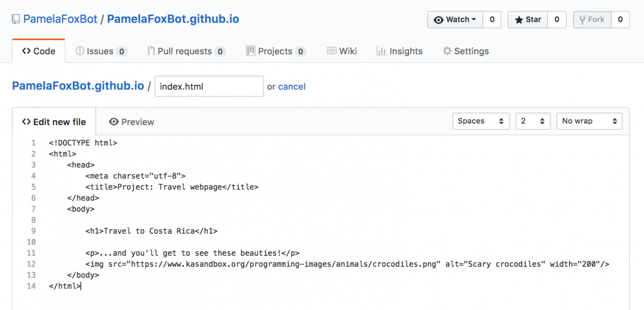
Task: Click the Pull requests merge icon
Action: [x=151, y=51]
